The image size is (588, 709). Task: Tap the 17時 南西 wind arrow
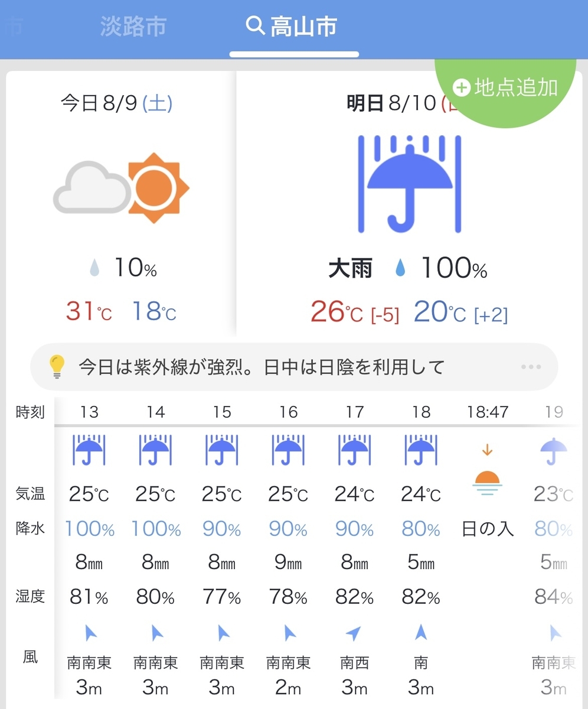click(x=354, y=634)
